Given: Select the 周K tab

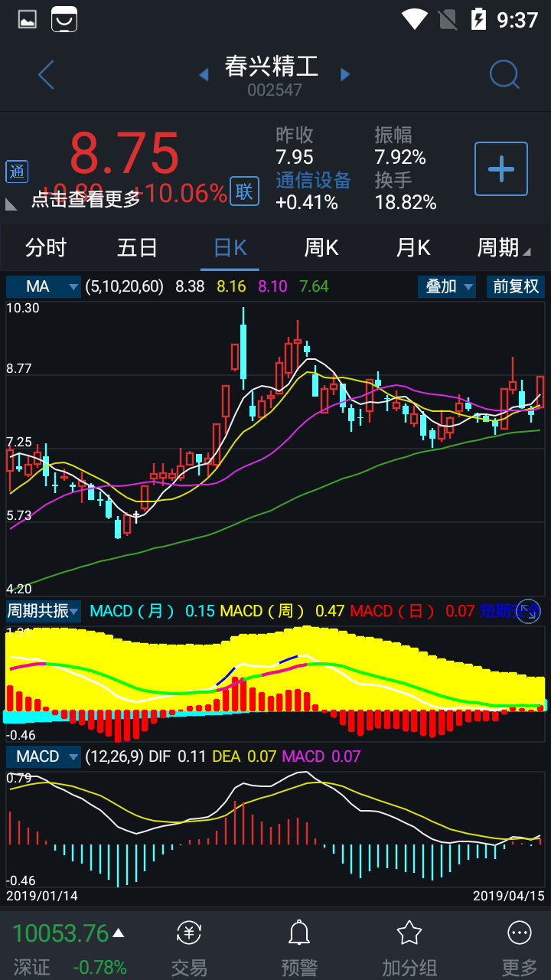Looking at the screenshot, I should [321, 247].
